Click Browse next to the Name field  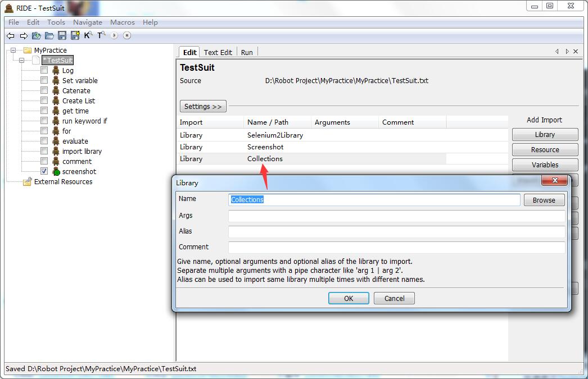coord(544,200)
